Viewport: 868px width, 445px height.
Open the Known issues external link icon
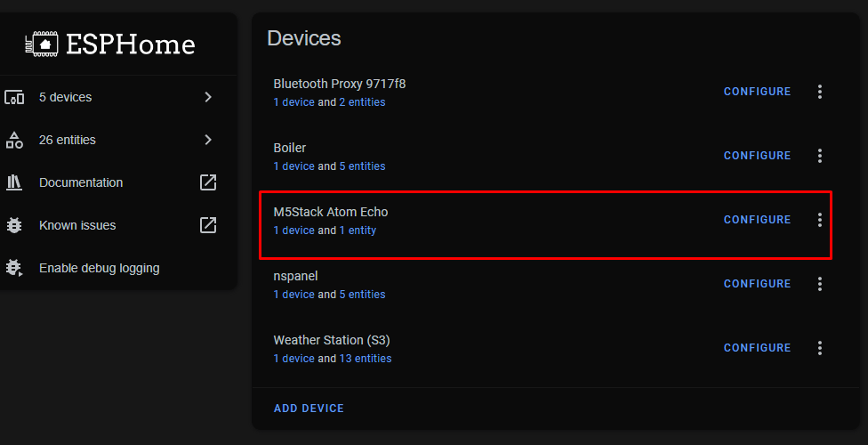coord(208,225)
